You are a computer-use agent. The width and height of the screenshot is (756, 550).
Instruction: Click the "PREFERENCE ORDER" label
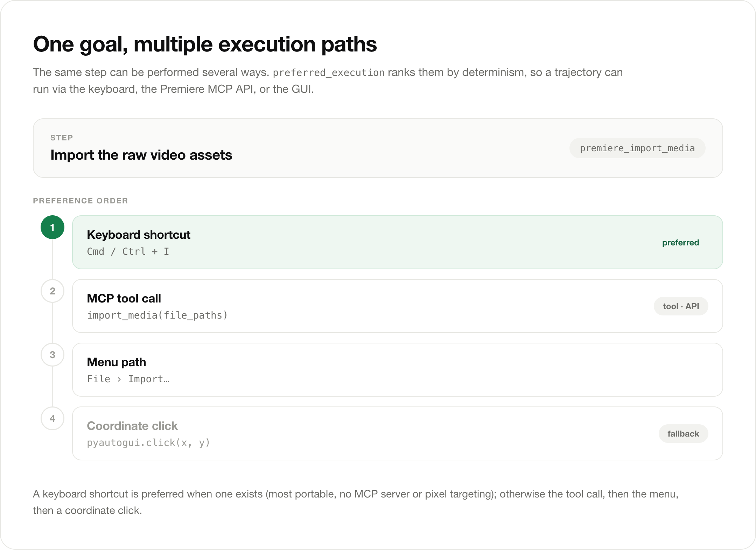pos(80,201)
